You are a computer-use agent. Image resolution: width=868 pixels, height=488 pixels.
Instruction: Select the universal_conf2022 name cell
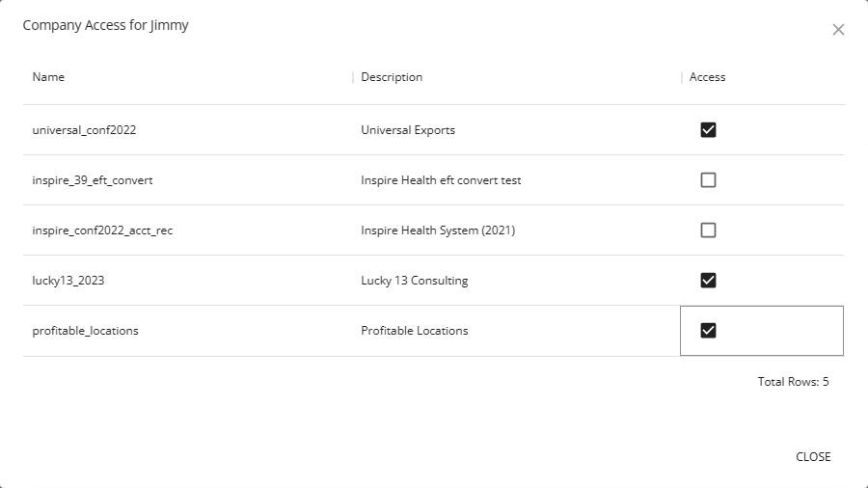(x=84, y=130)
